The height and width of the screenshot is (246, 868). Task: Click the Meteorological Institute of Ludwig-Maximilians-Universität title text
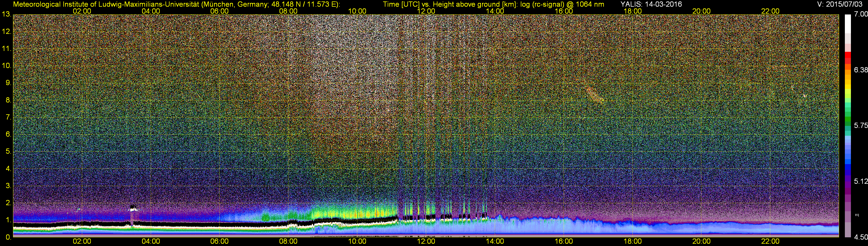(x=176, y=4)
